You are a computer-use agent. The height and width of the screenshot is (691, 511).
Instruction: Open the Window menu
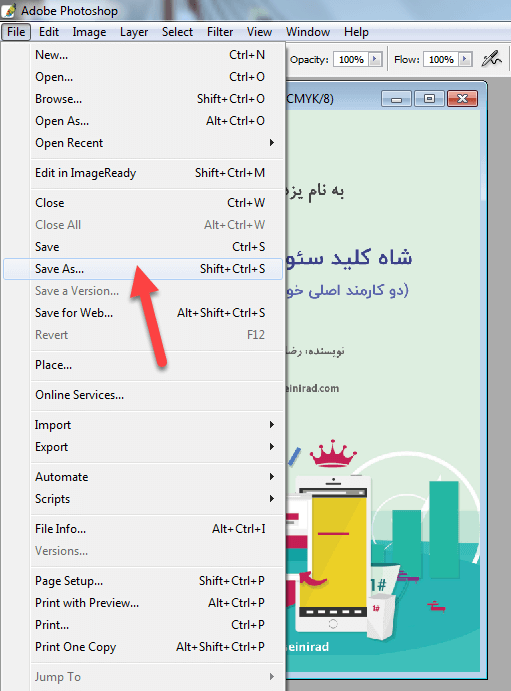pos(307,32)
